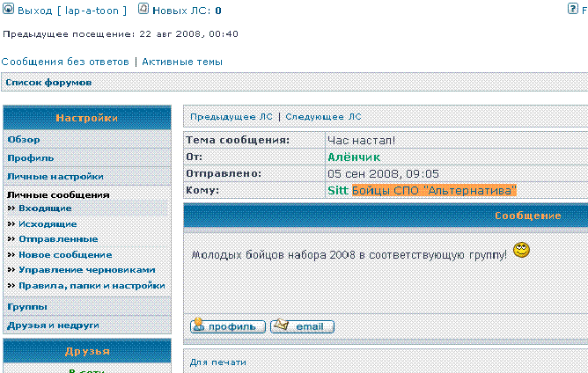Open Сообщения без ответов link
The width and height of the screenshot is (588, 373).
point(65,62)
